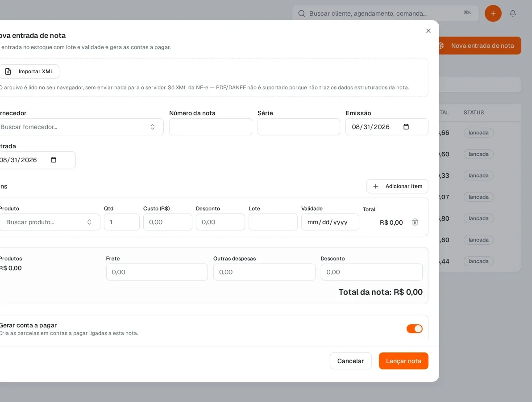Focus the Número da nota field
The width and height of the screenshot is (532, 402).
click(x=210, y=127)
